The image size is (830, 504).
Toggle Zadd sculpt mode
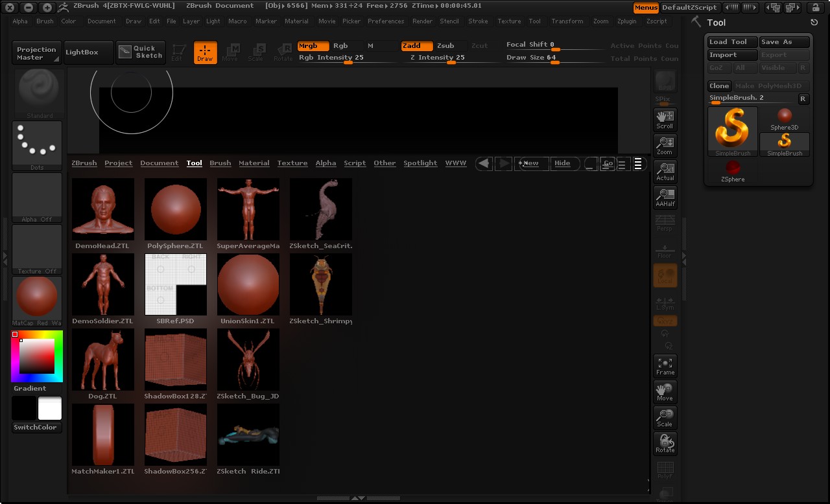[416, 46]
